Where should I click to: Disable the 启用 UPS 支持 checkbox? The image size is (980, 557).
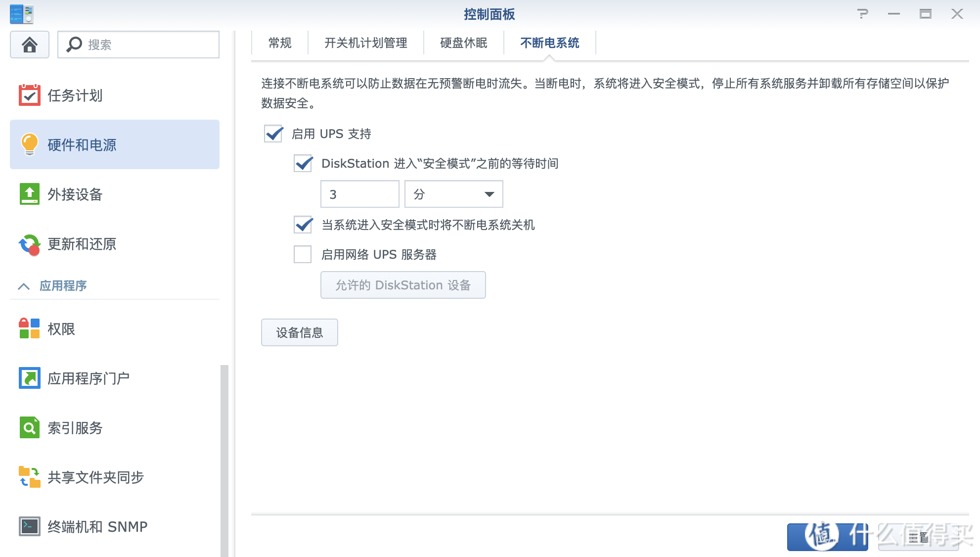click(x=273, y=134)
